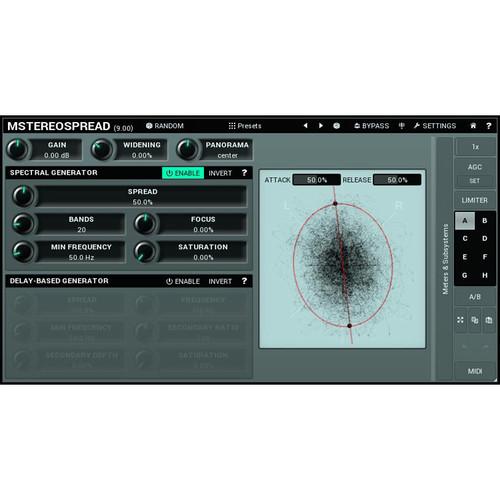Select preset slot F
Image resolution: width=500 pixels, height=500 pixels.
[485, 257]
